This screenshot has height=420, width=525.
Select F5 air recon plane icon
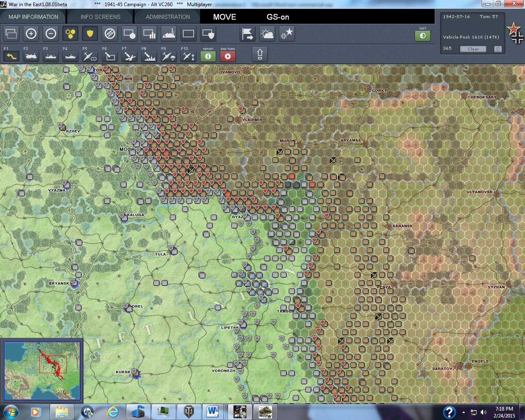[x=90, y=56]
